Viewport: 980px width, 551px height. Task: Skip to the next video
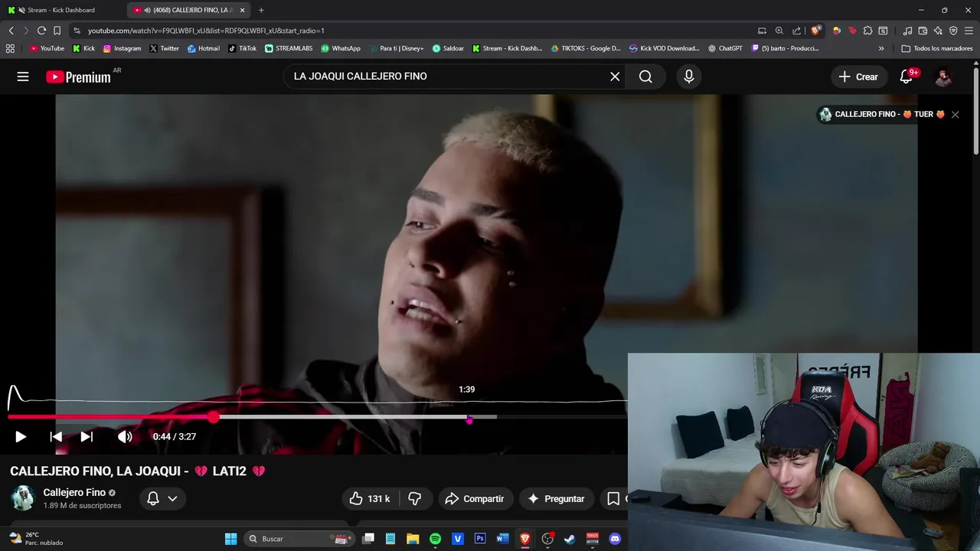(x=87, y=437)
